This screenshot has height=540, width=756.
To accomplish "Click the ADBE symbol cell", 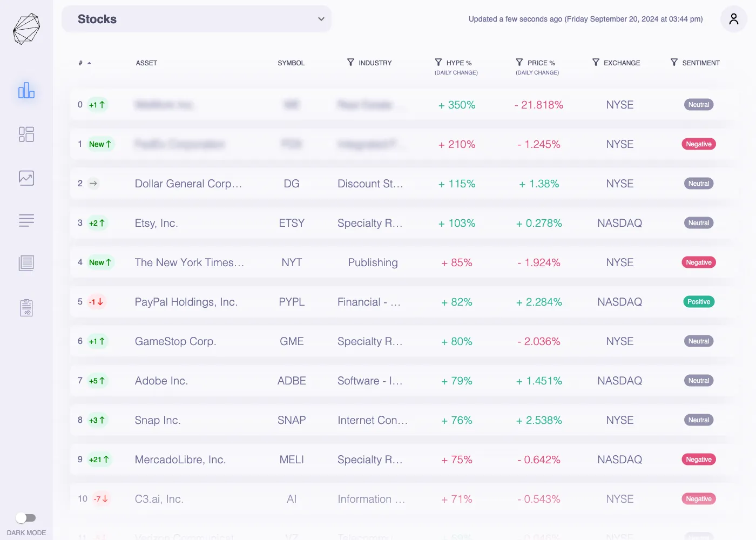I will tap(292, 381).
